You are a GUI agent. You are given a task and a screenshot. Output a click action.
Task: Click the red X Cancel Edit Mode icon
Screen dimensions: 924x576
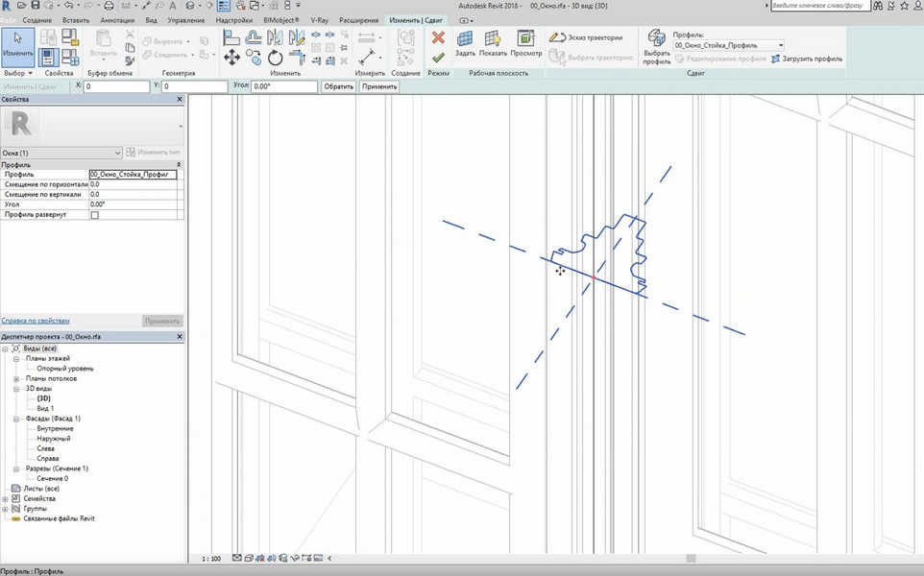(x=438, y=37)
